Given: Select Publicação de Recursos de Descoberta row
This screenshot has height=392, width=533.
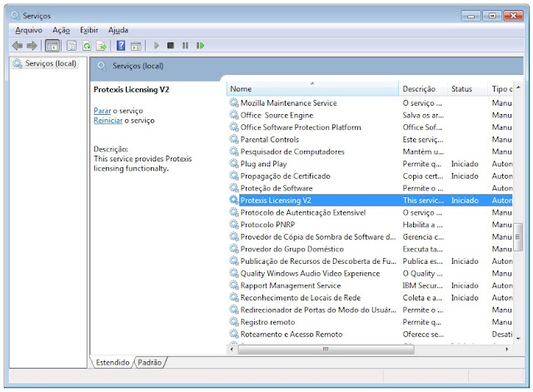Looking at the screenshot, I should (370, 261).
